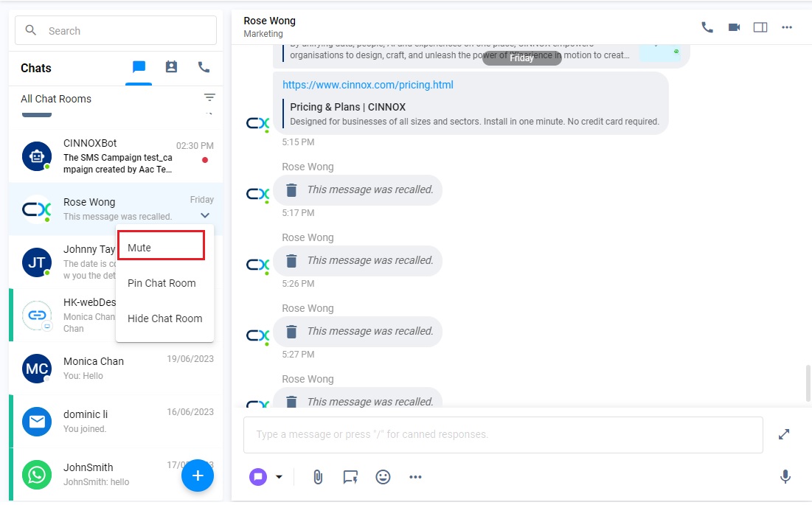This screenshot has height=505, width=812.
Task: Click the Friday date badge
Action: pos(521,58)
